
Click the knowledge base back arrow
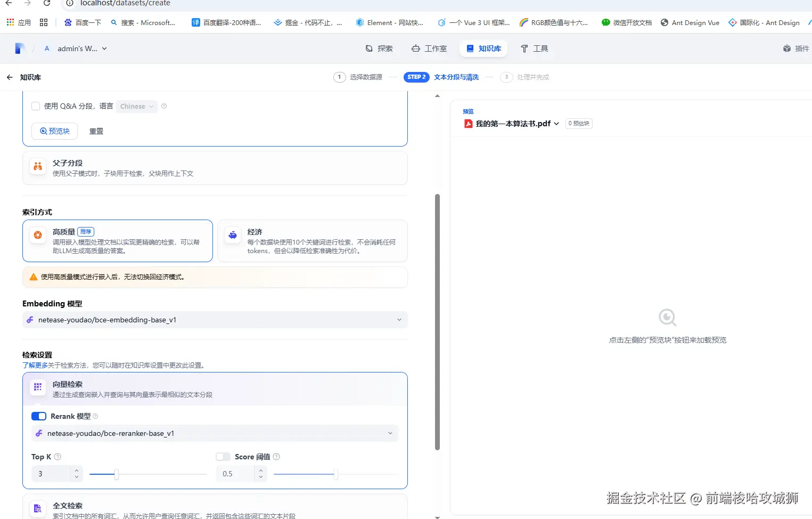(10, 77)
